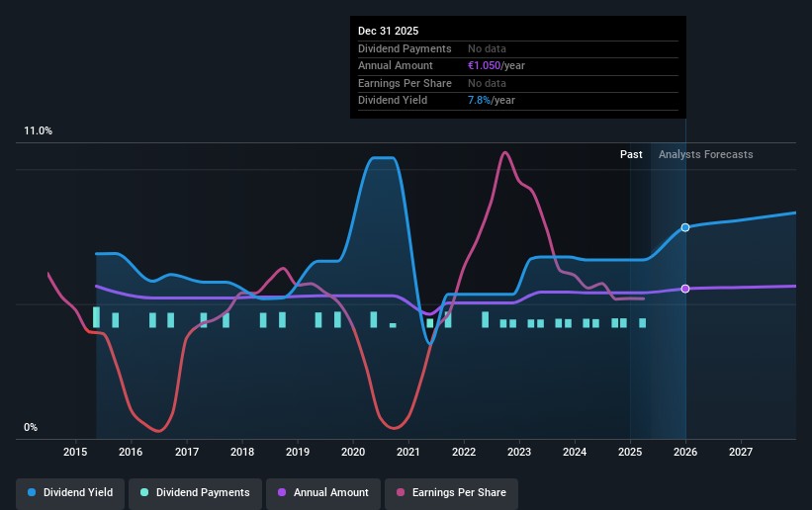Click the purple Annual Amount marker at 2026
The width and height of the screenshot is (812, 510).
click(685, 289)
